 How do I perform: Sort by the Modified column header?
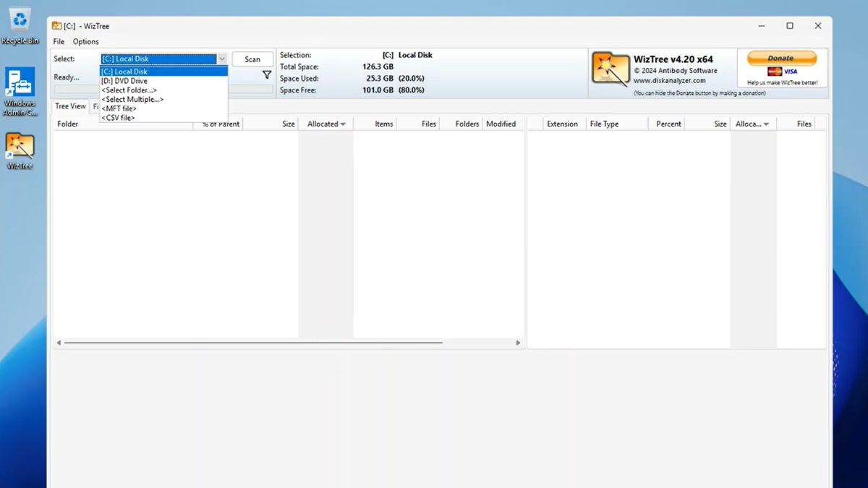click(501, 124)
